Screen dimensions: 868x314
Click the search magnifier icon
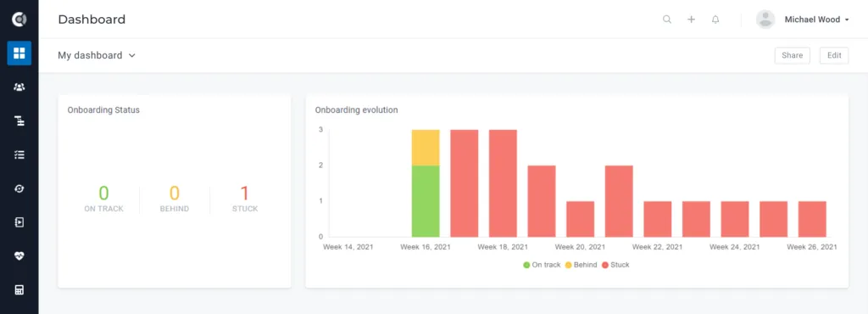point(667,20)
